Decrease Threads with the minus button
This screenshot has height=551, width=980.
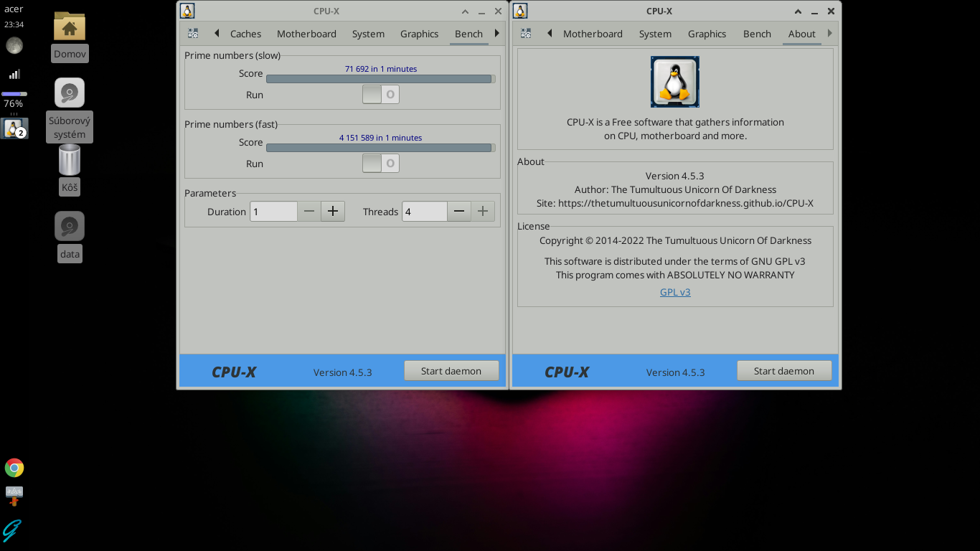tap(459, 211)
